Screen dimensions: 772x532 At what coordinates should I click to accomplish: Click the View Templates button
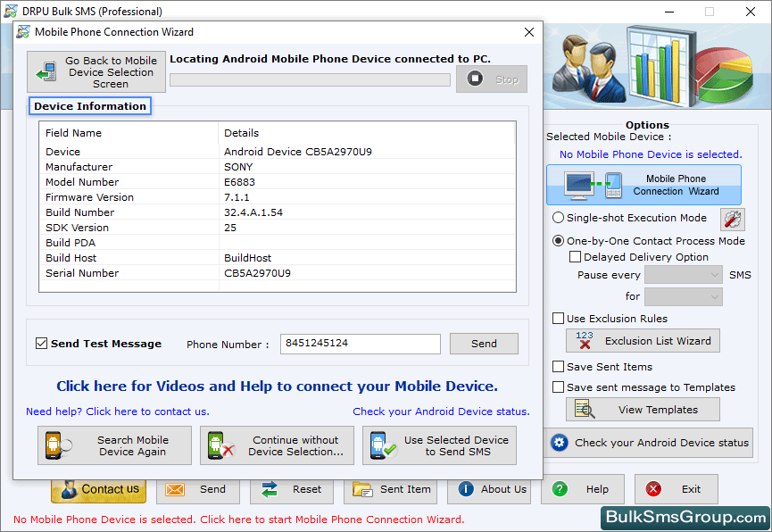point(643,410)
